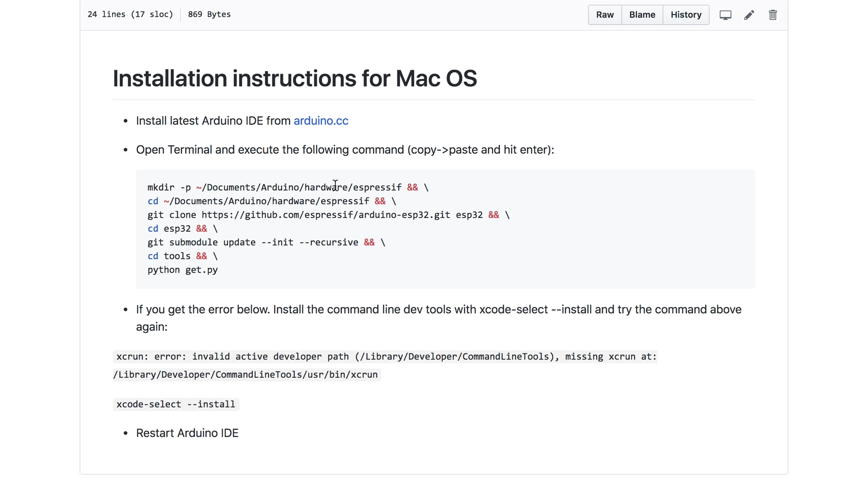Image resolution: width=868 pixels, height=488 pixels.
Task: Click the xcrun error message line
Action: click(x=385, y=357)
